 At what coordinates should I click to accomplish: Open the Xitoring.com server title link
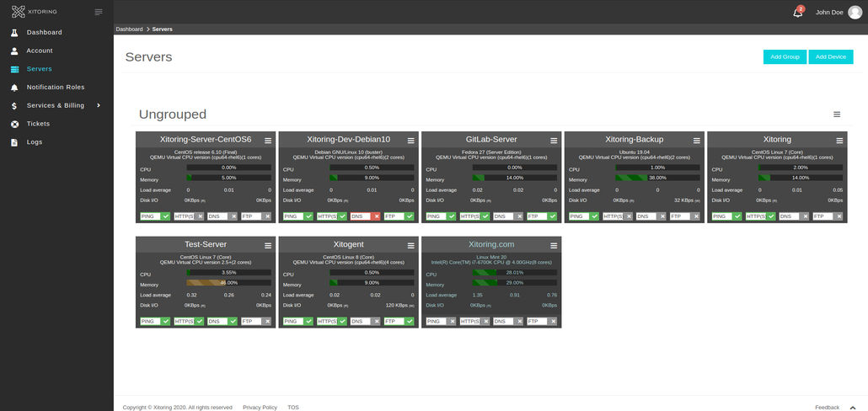491,244
